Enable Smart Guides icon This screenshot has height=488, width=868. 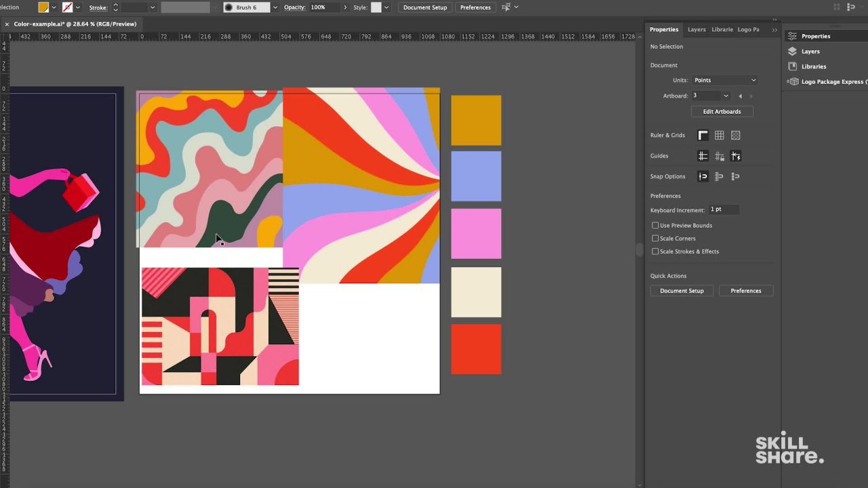[736, 156]
